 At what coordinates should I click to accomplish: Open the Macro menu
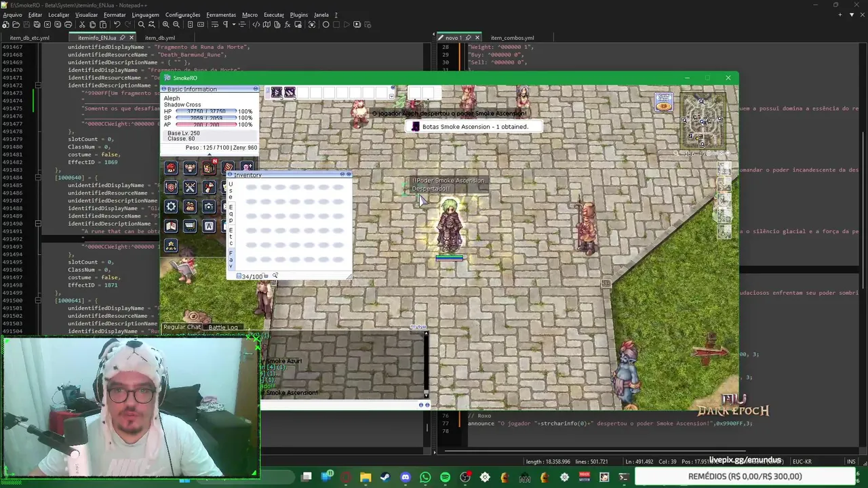point(250,14)
